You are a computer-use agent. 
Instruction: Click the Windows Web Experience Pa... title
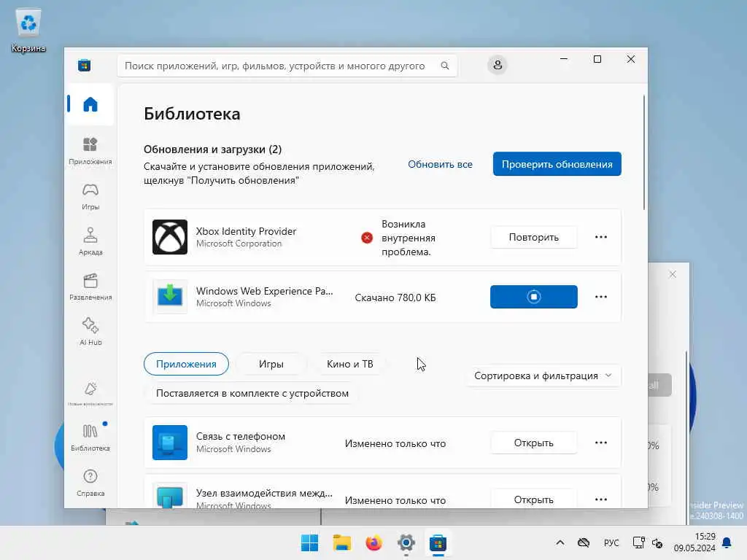pos(264,291)
